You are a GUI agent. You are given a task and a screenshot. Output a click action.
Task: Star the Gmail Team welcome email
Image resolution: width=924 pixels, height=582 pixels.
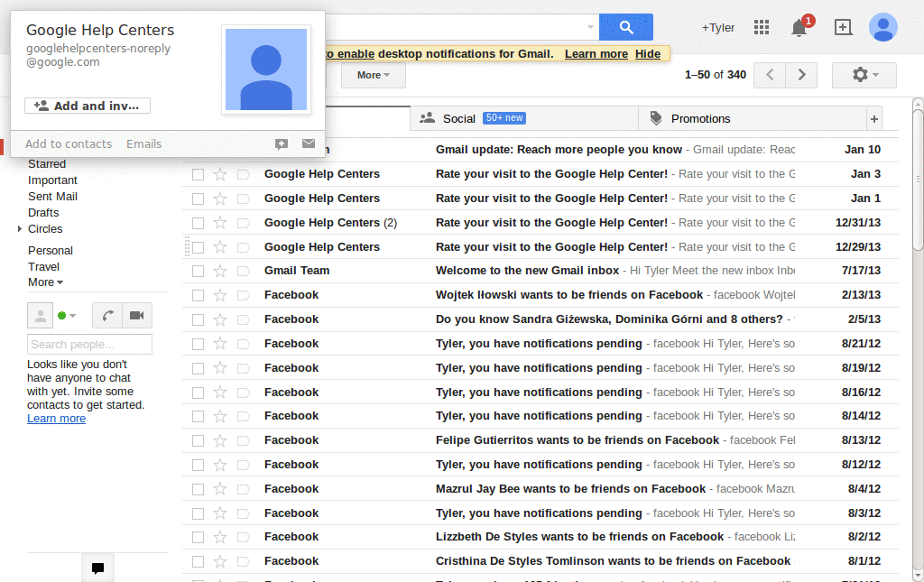coord(218,271)
